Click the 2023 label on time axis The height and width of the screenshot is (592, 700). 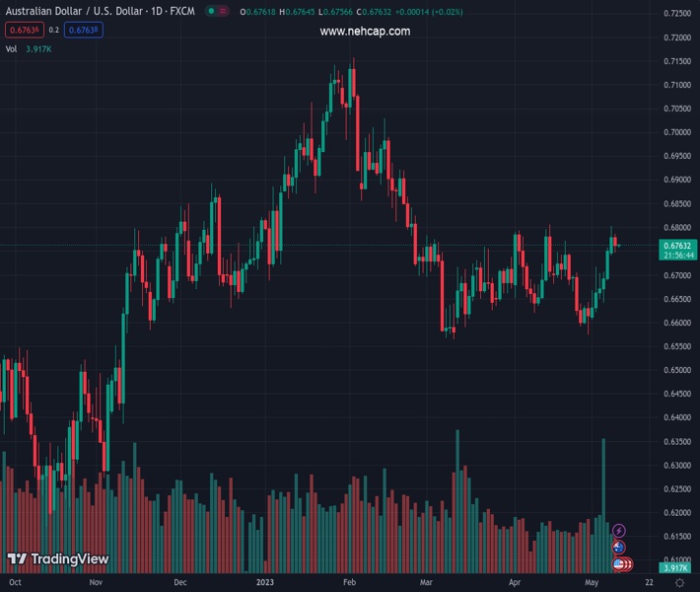pos(265,582)
